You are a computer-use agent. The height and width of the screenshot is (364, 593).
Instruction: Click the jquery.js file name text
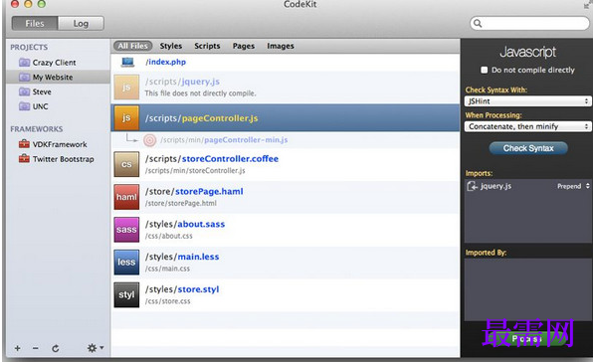pyautogui.click(x=200, y=82)
